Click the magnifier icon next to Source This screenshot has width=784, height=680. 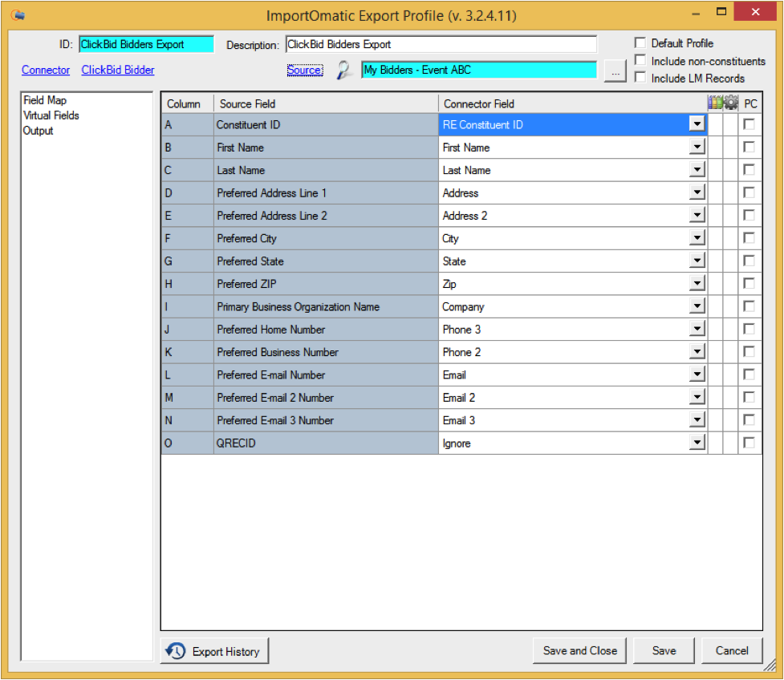click(x=344, y=70)
